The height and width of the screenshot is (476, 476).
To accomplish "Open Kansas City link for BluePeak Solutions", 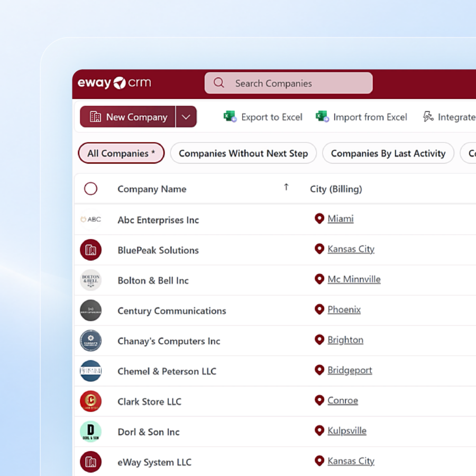I will (351, 249).
